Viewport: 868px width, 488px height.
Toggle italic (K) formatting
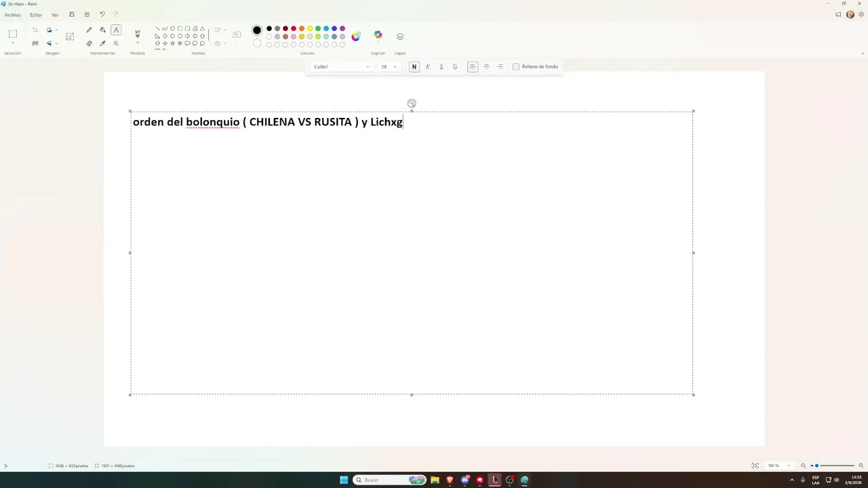(428, 66)
